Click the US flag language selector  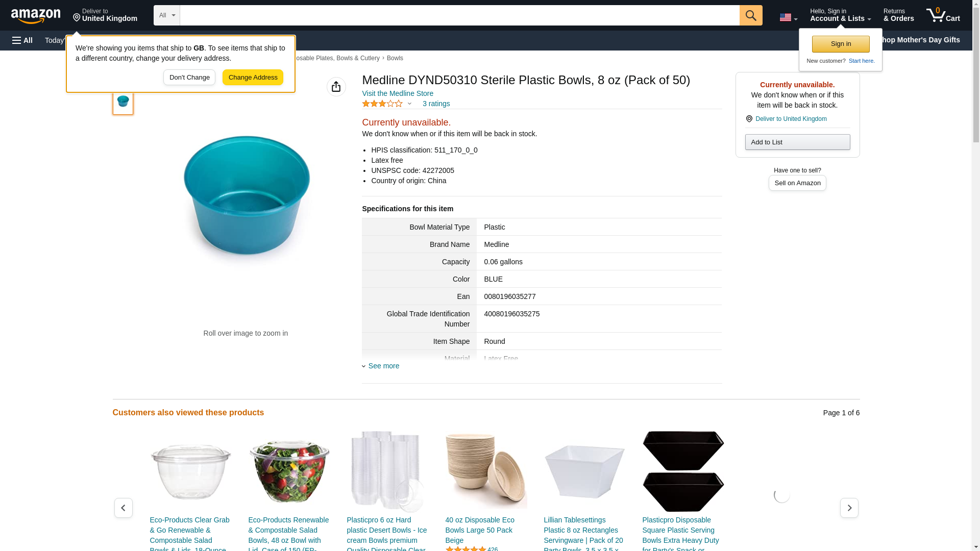pos(788,17)
